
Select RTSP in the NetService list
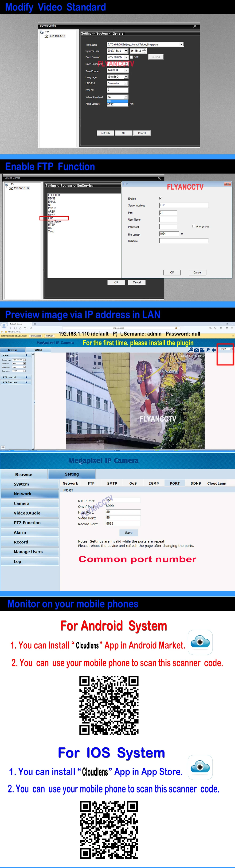click(x=51, y=225)
